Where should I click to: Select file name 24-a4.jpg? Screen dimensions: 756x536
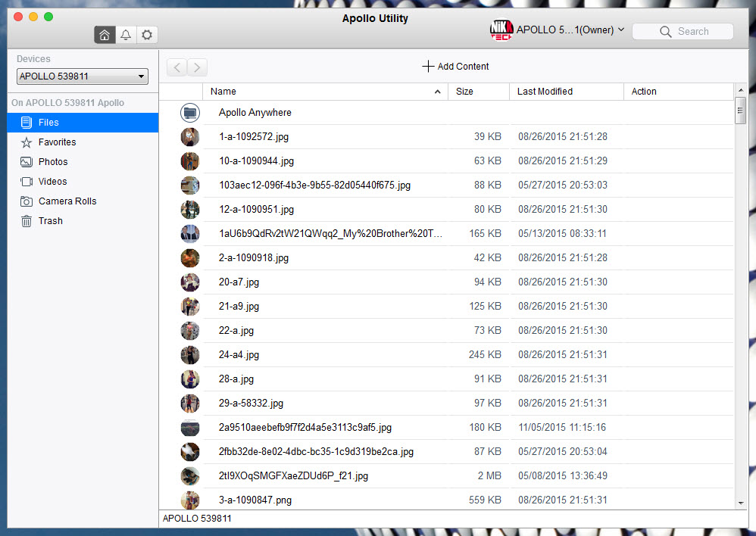tap(239, 355)
